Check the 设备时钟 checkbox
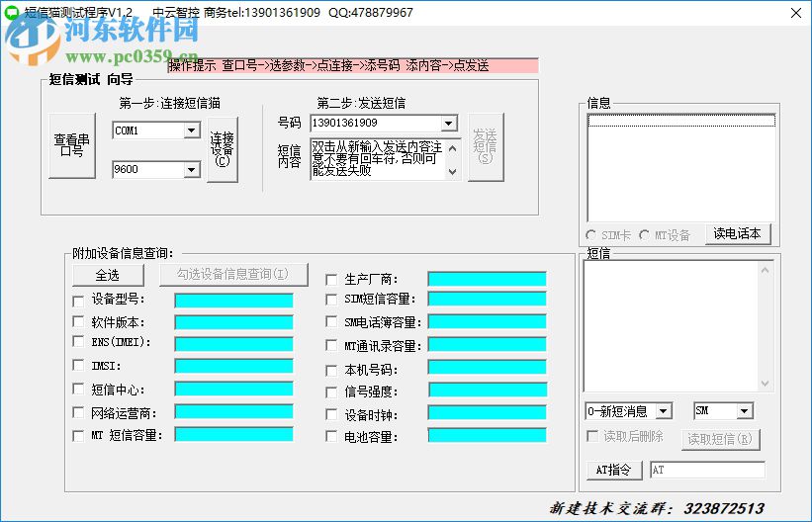Screen dimensions: 812x522 coord(331,415)
